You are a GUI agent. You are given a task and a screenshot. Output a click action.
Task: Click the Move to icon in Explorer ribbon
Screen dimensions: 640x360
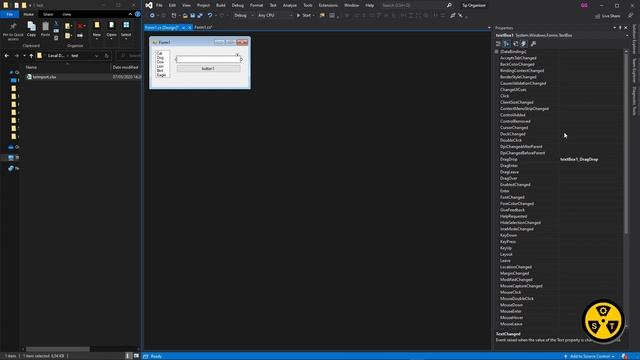(68, 26)
